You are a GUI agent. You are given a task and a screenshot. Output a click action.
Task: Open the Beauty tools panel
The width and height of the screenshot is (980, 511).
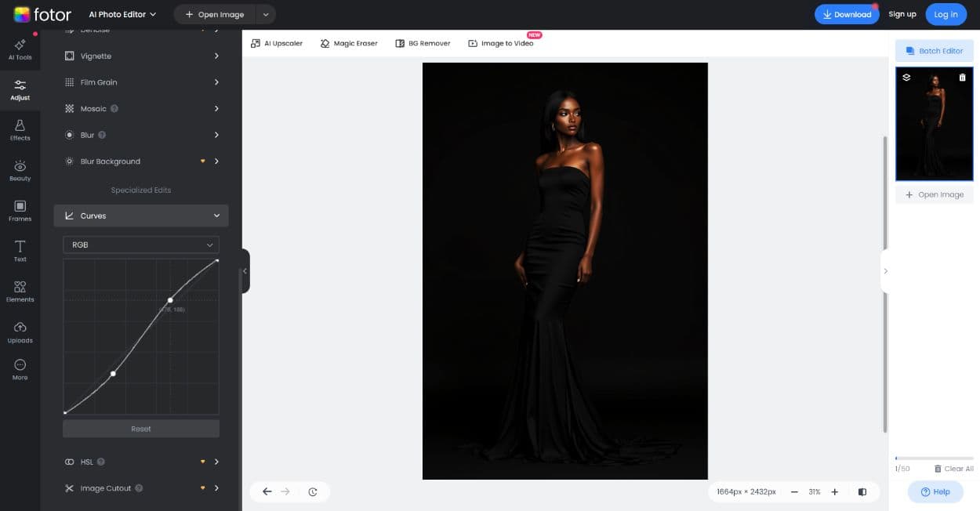click(x=20, y=171)
